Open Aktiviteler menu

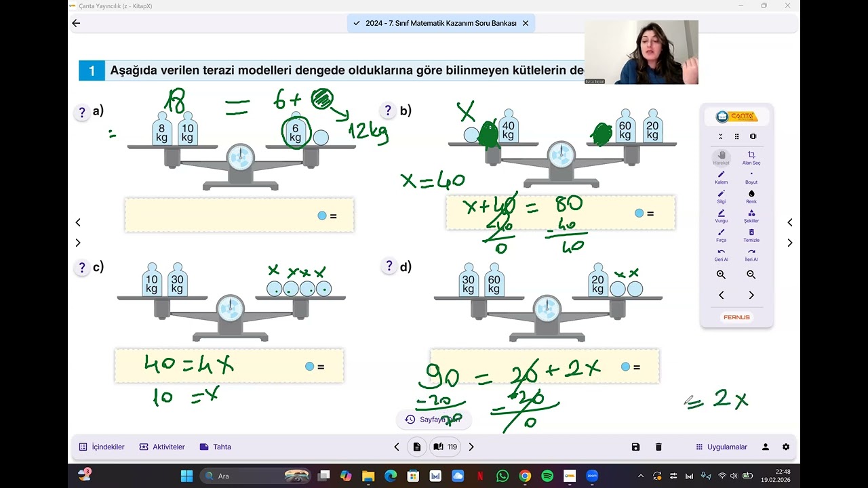tap(162, 447)
